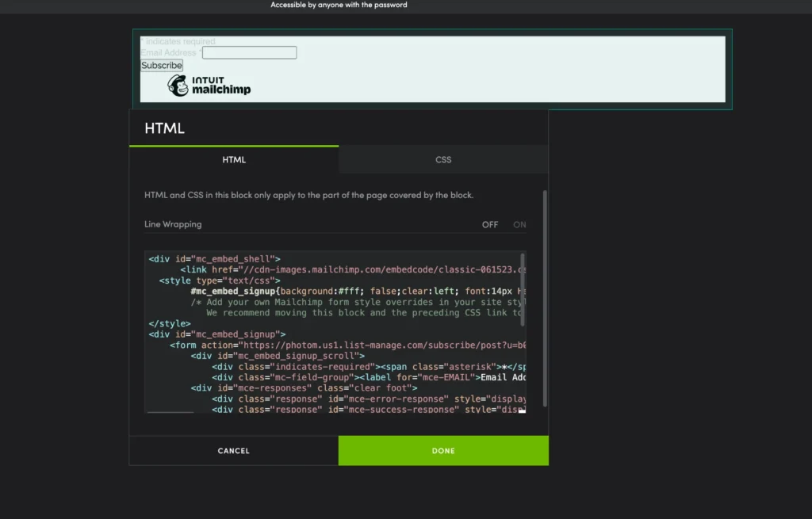The height and width of the screenshot is (519, 812).
Task: Click the Intuit Mailchimp wordmark
Action: tap(220, 86)
